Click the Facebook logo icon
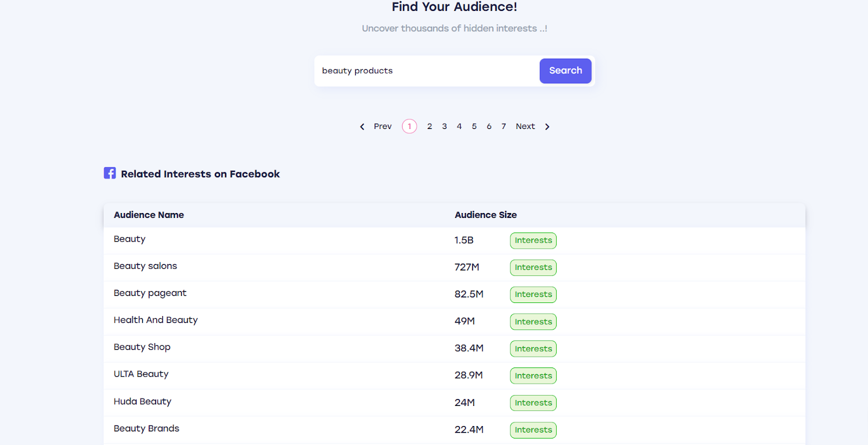Viewport: 868px width, 445px height. point(110,173)
